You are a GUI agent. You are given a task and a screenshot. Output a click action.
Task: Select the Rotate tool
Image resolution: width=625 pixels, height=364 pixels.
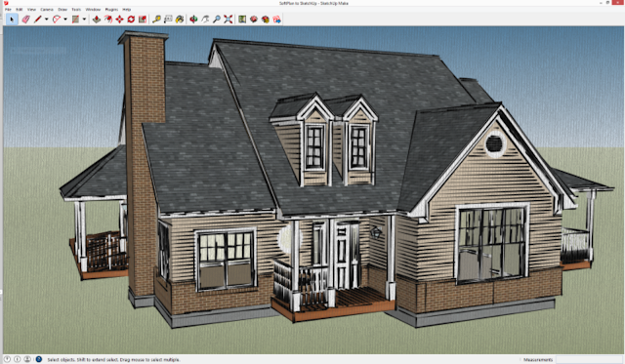coord(131,20)
